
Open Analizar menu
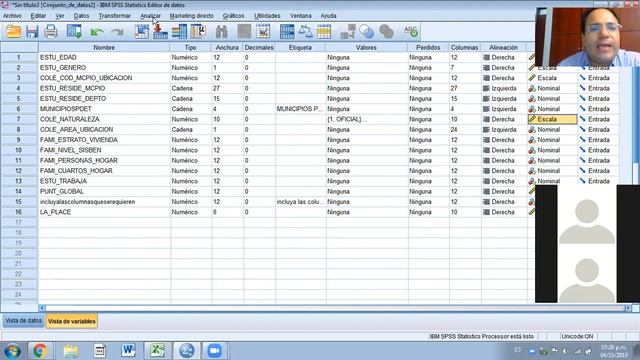click(150, 16)
